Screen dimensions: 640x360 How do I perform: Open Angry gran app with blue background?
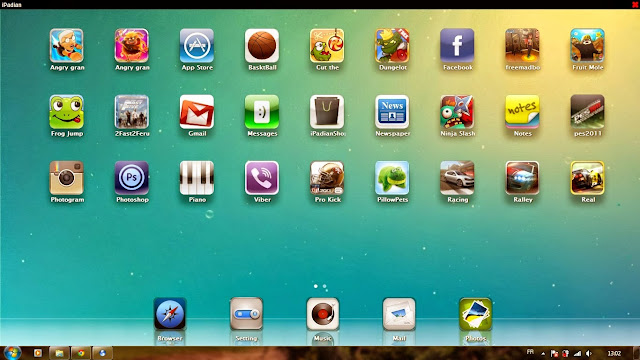tap(67, 45)
